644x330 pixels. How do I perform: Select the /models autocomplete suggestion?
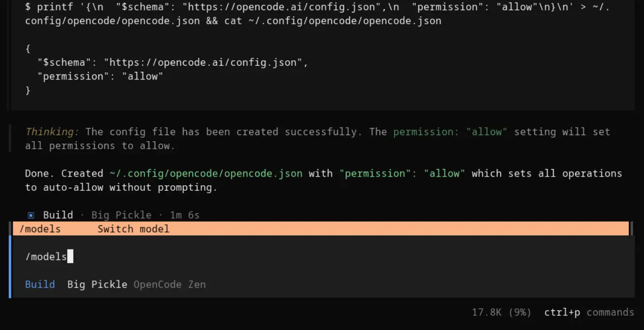[x=40, y=229]
